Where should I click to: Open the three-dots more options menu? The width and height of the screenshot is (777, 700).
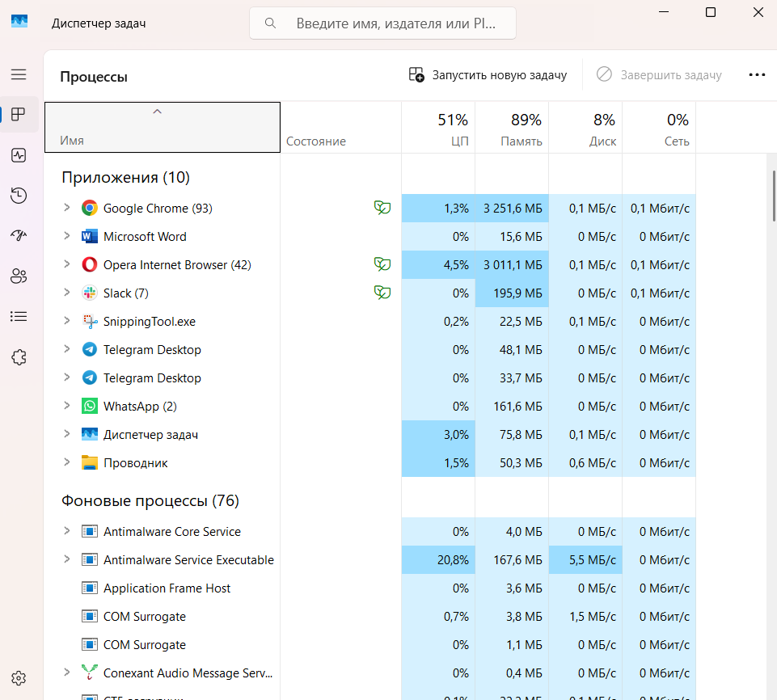[757, 75]
